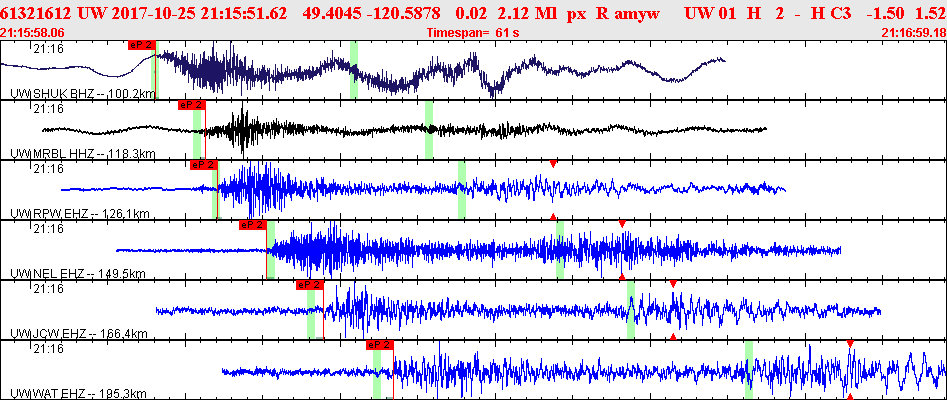Click the bottom red triangle on WAT trace
The height and width of the screenshot is (400, 947).
(x=850, y=396)
